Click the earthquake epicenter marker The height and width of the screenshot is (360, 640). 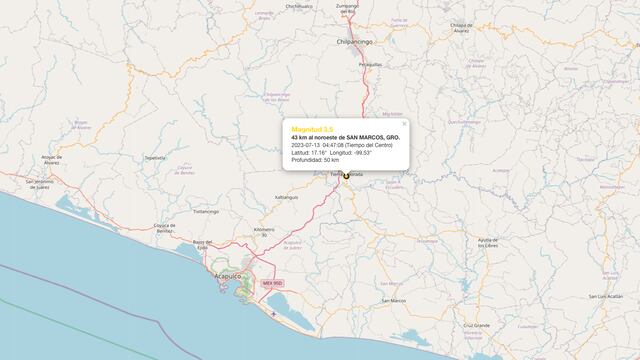pyautogui.click(x=346, y=176)
